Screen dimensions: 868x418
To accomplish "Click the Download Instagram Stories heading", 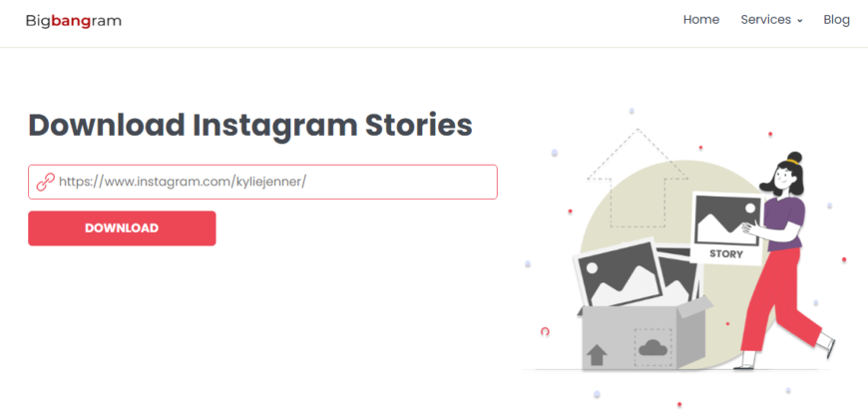I will [x=250, y=125].
